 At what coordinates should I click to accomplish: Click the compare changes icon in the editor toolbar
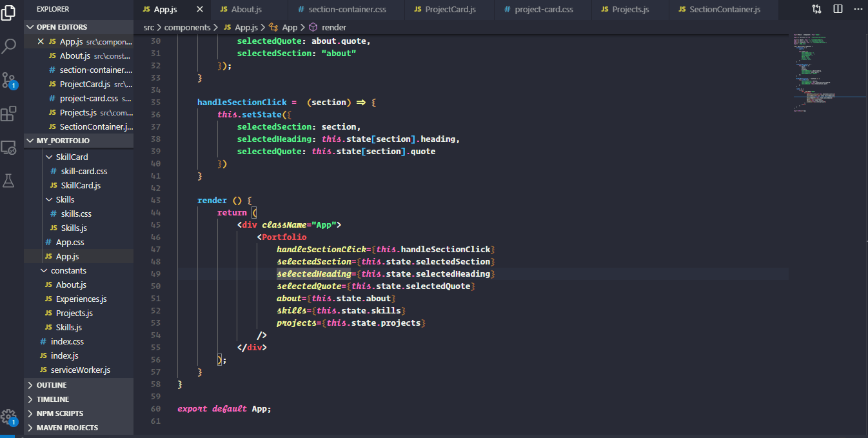pyautogui.click(x=816, y=9)
